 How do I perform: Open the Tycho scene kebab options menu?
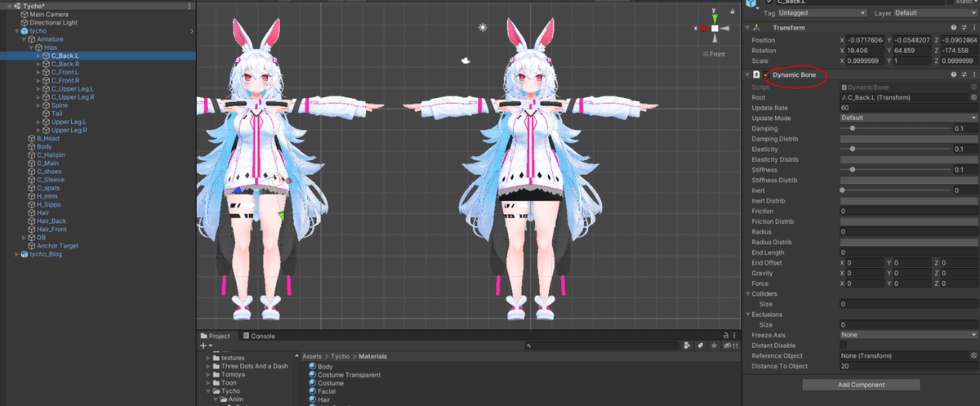[189, 6]
